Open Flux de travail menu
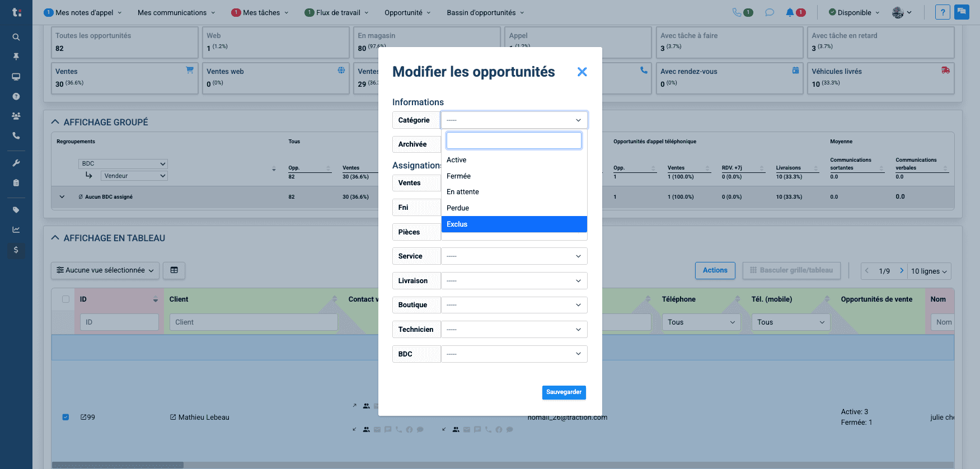 point(336,12)
